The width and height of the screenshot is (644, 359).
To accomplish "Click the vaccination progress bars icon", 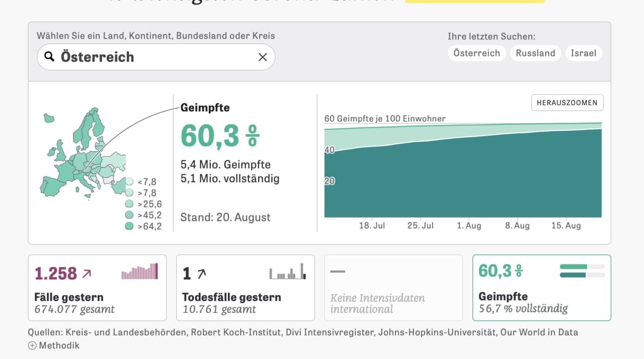I will click(x=582, y=270).
